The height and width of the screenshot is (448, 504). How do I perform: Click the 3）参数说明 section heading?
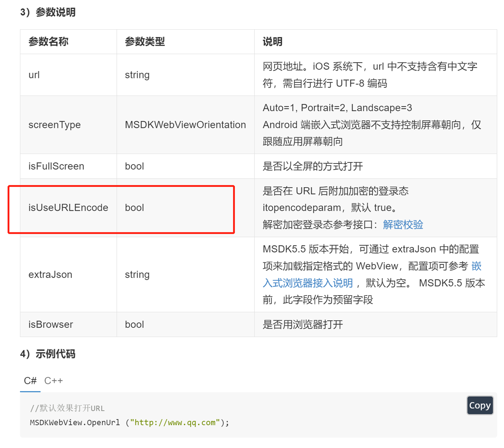[48, 12]
